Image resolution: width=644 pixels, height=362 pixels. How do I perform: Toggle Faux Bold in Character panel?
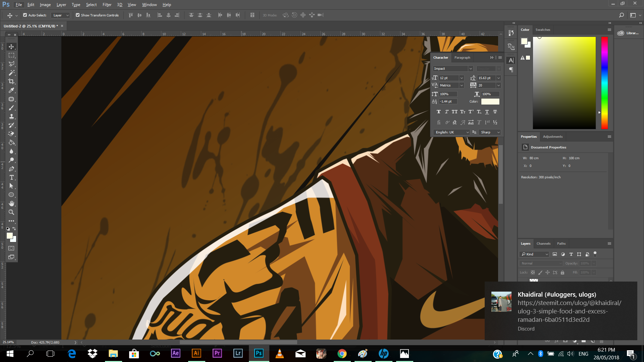pos(439,112)
